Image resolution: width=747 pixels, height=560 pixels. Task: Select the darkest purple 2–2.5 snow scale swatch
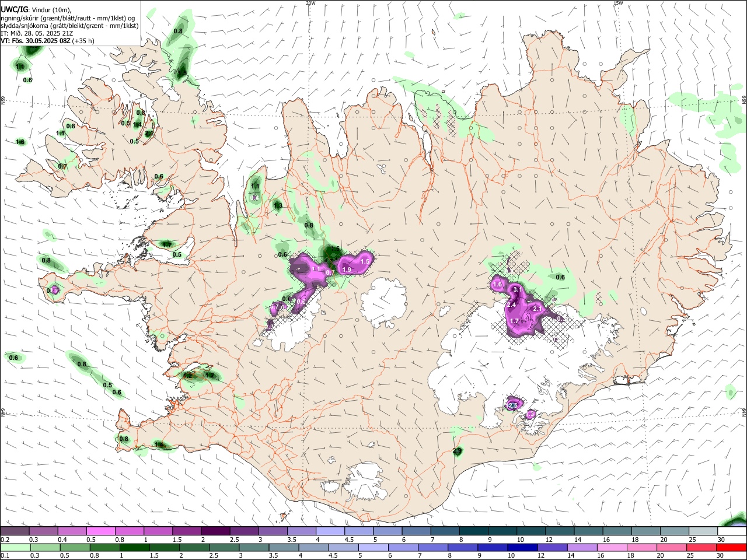coord(215,531)
